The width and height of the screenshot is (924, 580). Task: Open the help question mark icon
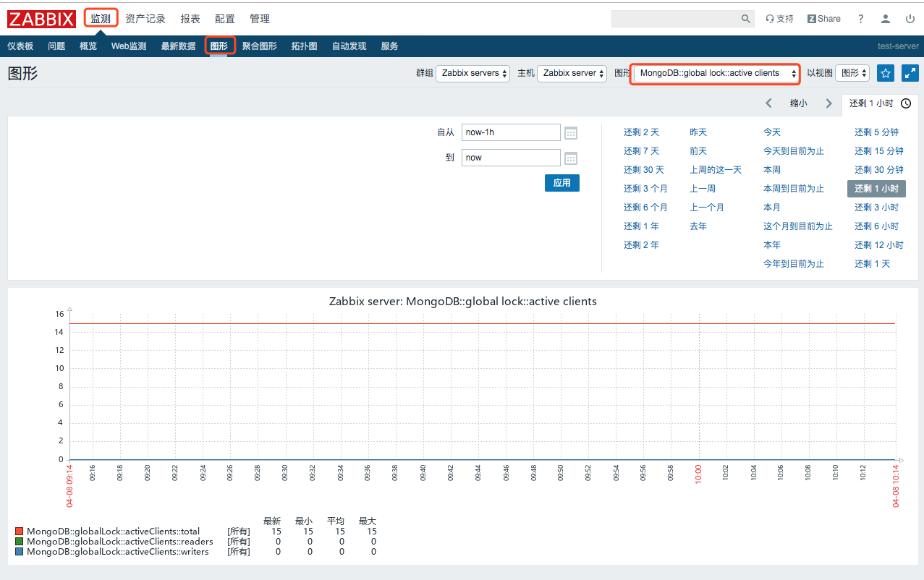pyautogui.click(x=860, y=19)
